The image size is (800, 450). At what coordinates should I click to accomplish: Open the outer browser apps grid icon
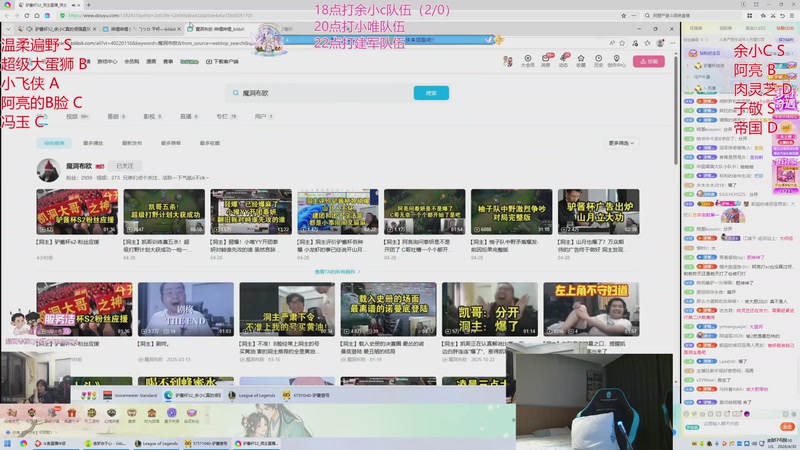pyautogui.click(x=749, y=16)
